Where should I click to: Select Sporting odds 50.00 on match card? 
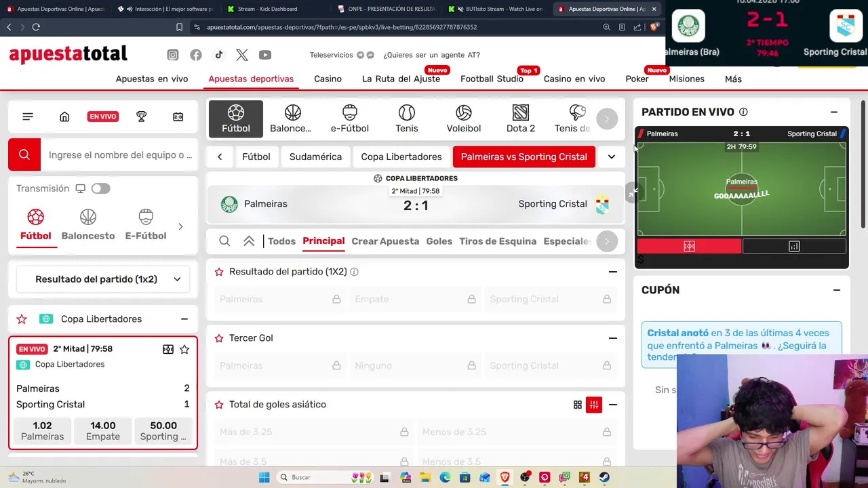point(163,431)
